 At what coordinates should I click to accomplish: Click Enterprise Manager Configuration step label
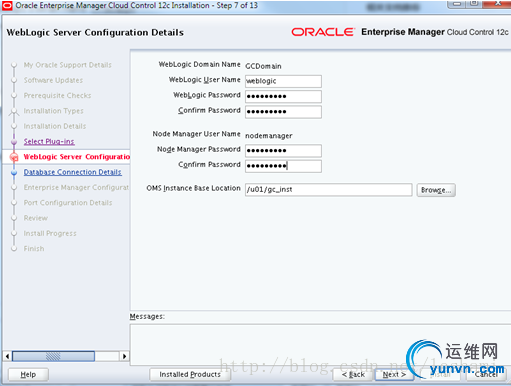pos(76,187)
